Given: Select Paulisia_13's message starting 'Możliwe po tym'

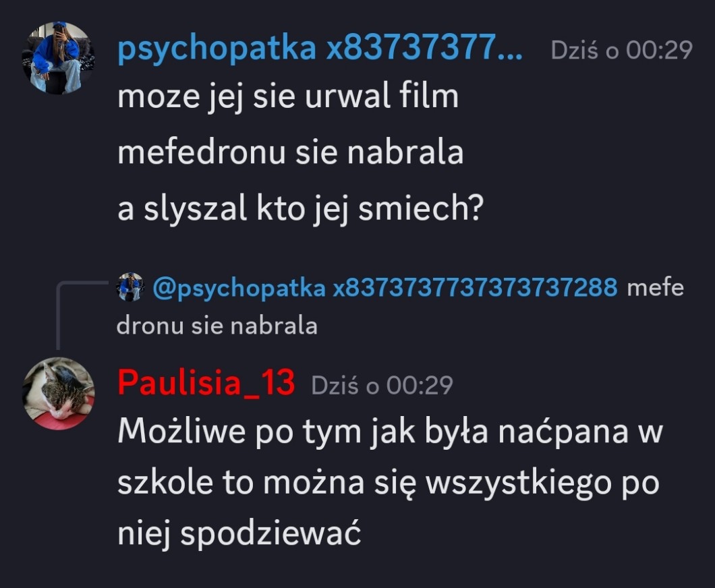Looking at the screenshot, I should click(390, 482).
